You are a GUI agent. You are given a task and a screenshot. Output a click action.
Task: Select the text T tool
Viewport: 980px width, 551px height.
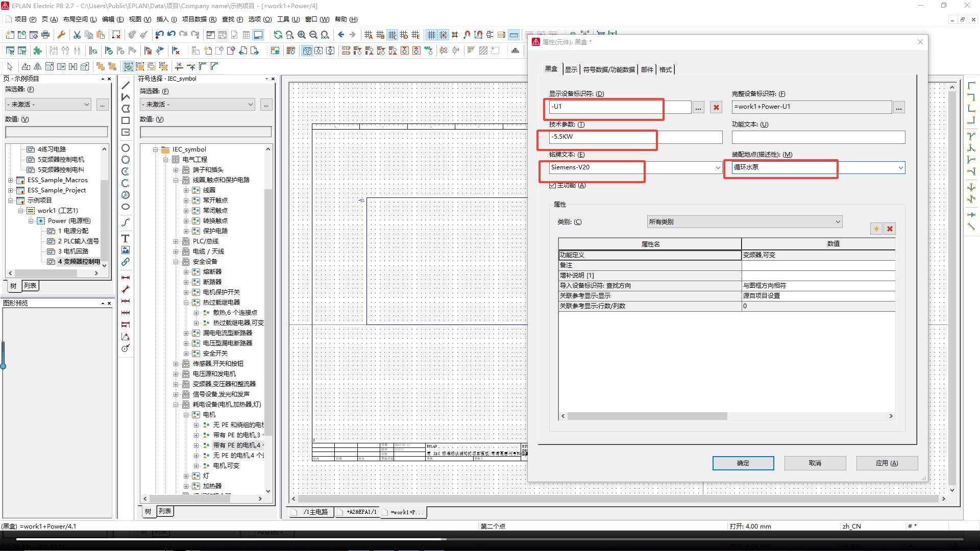125,238
